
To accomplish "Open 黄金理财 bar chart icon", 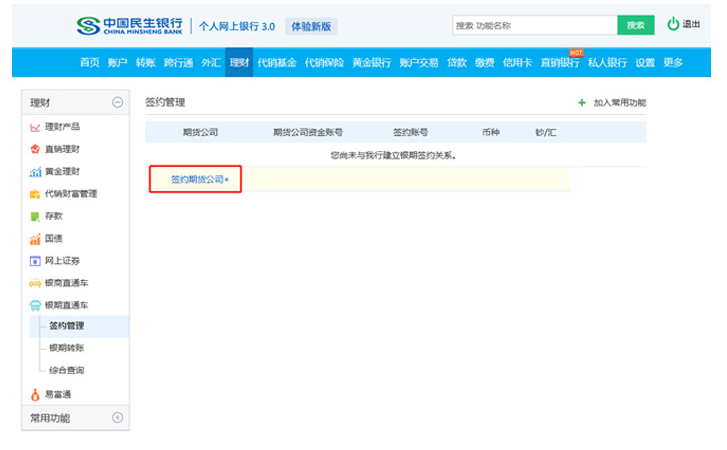I will tap(35, 172).
